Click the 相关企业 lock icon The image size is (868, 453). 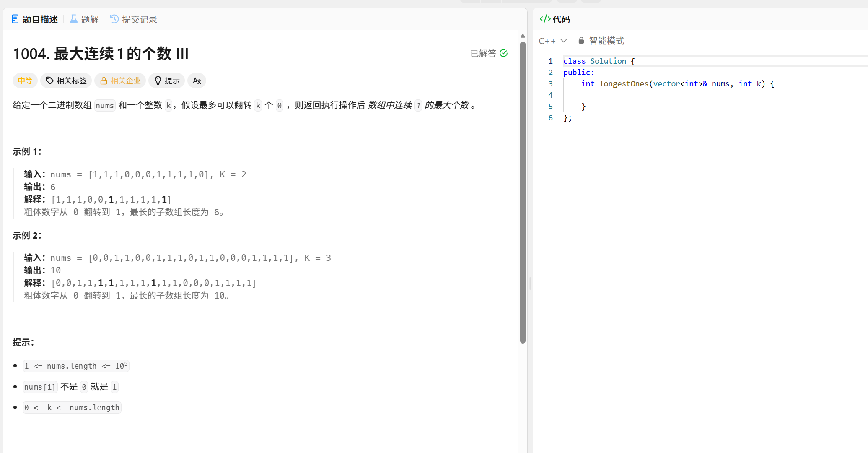coord(104,81)
